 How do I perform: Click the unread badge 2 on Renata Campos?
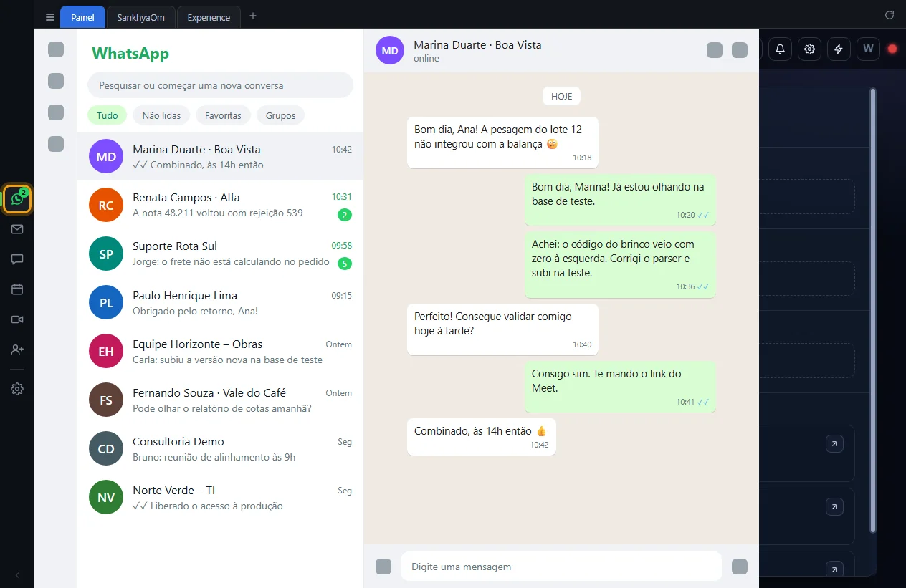pos(345,215)
